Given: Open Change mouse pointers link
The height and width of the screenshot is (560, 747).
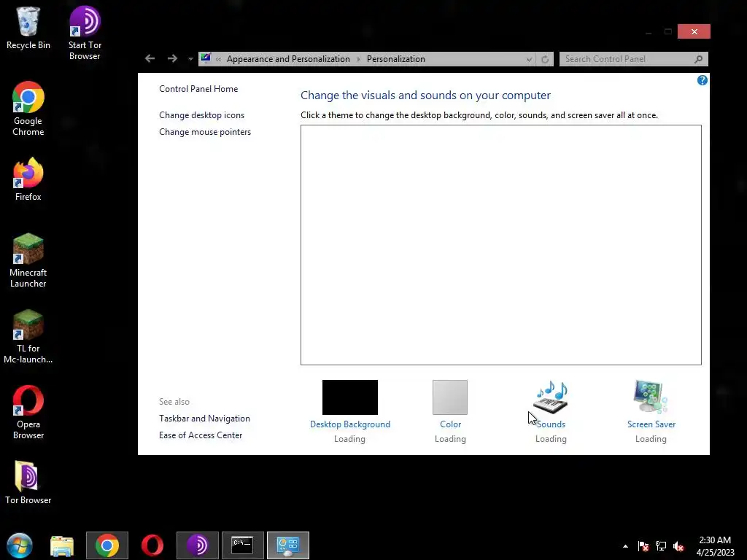Looking at the screenshot, I should [205, 132].
